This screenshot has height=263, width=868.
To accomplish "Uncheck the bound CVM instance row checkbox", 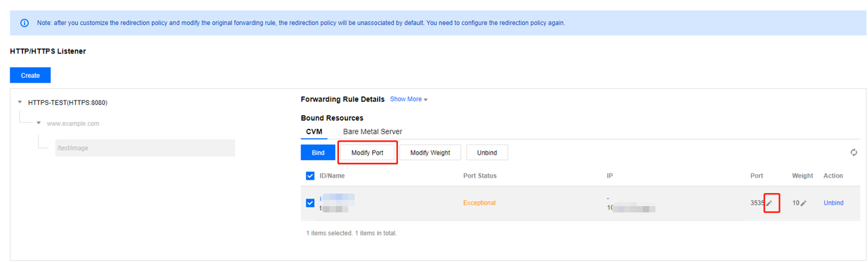I will 310,203.
